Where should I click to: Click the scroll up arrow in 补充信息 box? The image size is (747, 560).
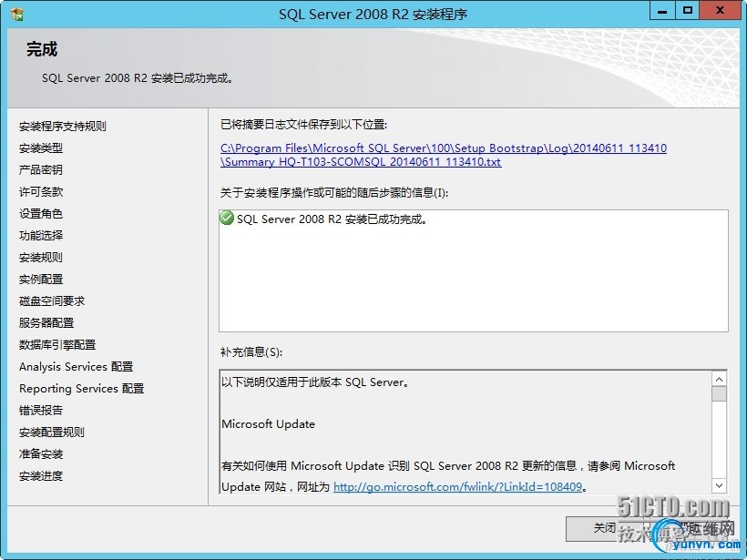tap(719, 379)
